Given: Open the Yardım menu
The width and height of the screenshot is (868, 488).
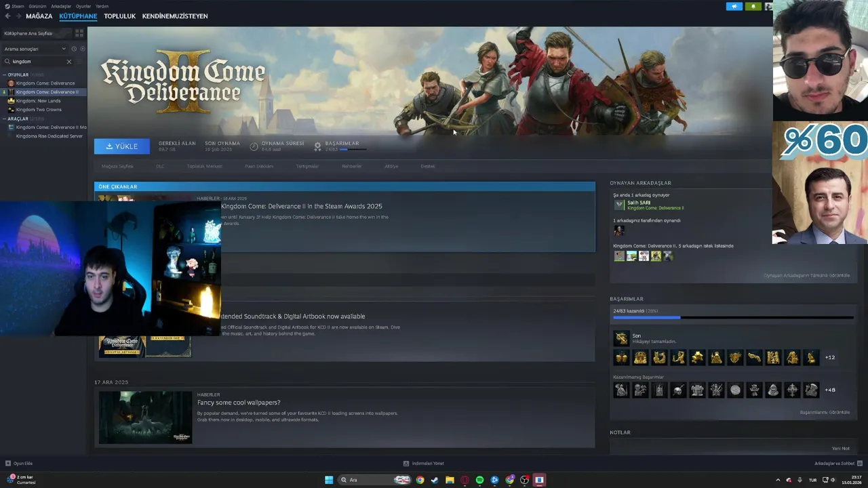Looking at the screenshot, I should [x=102, y=6].
